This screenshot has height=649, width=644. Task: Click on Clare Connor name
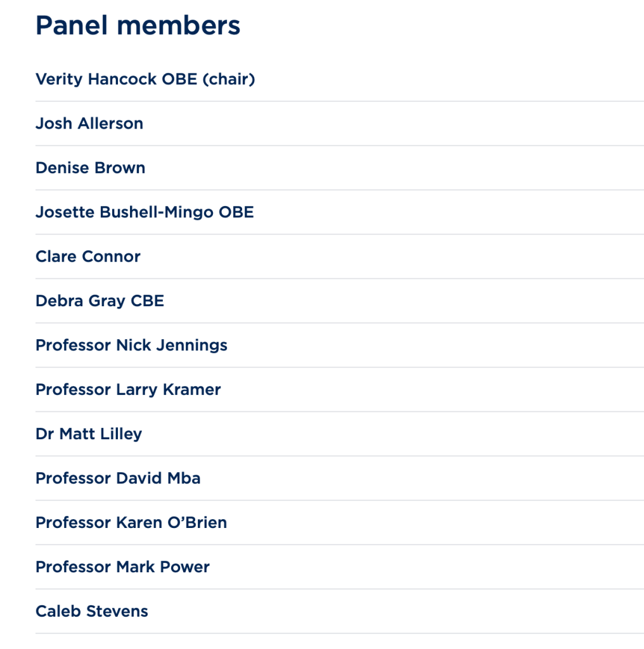(88, 257)
